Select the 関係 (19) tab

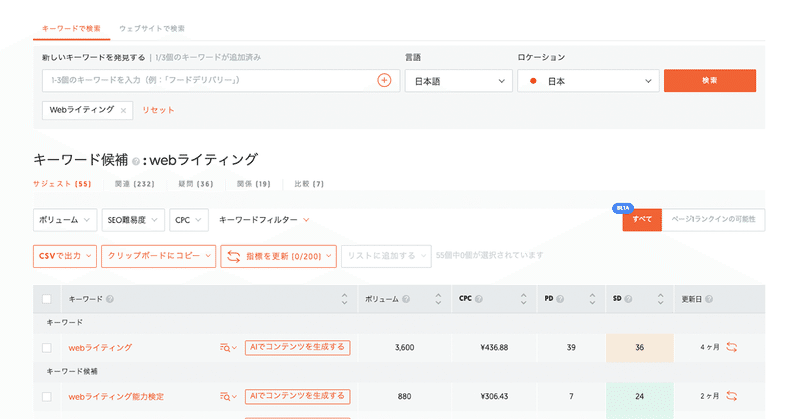click(254, 184)
